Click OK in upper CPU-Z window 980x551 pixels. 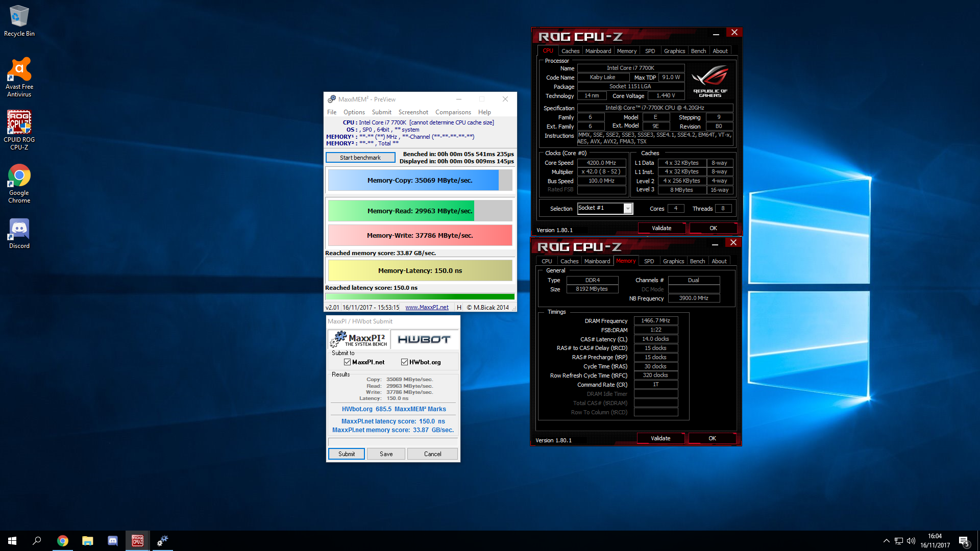(x=713, y=228)
